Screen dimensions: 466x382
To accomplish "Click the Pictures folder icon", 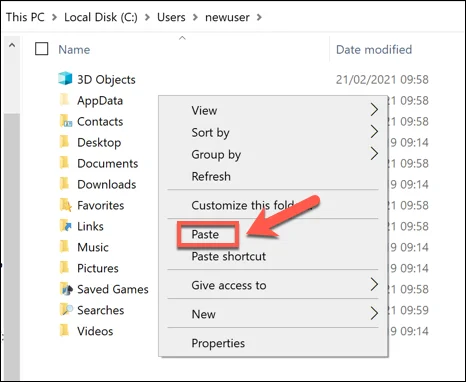I will pos(64,268).
